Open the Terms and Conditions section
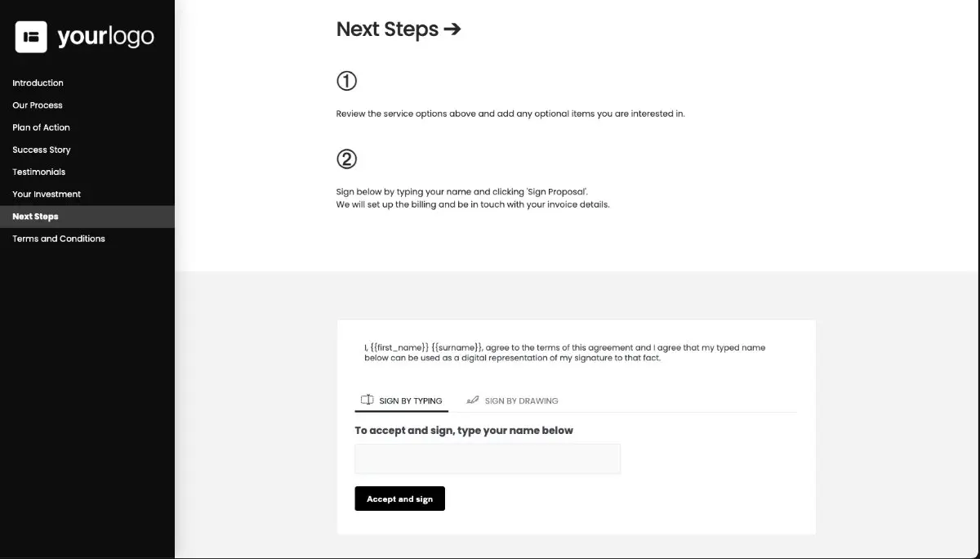Screen dimensions: 980x559 (58, 238)
